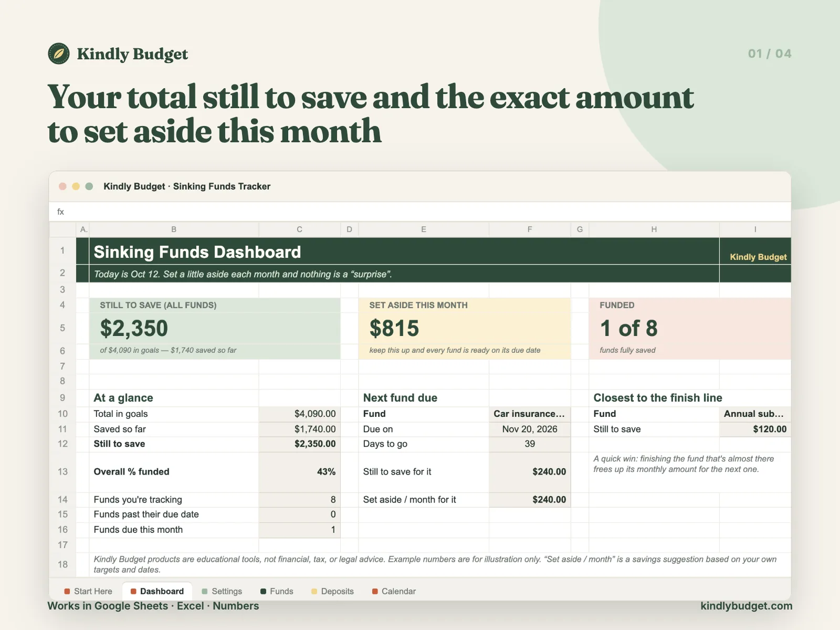The height and width of the screenshot is (630, 840).
Task: Click the 'Funds due this month' label
Action: 138,530
